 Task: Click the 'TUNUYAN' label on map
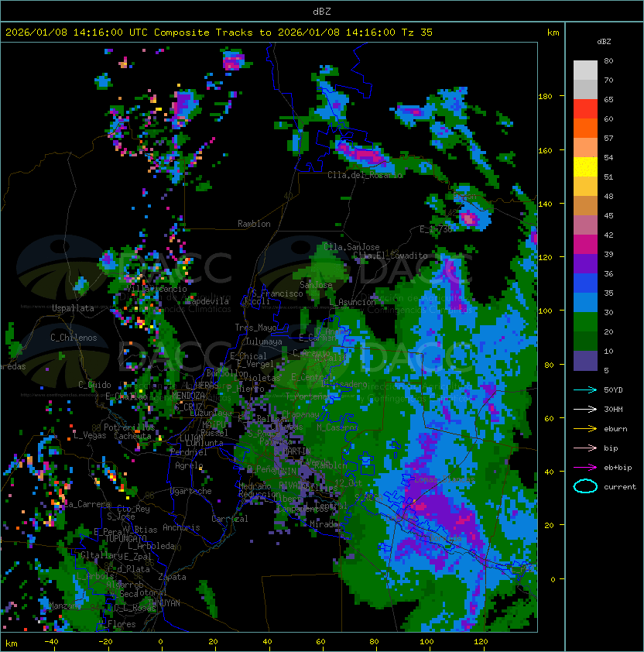tap(164, 603)
